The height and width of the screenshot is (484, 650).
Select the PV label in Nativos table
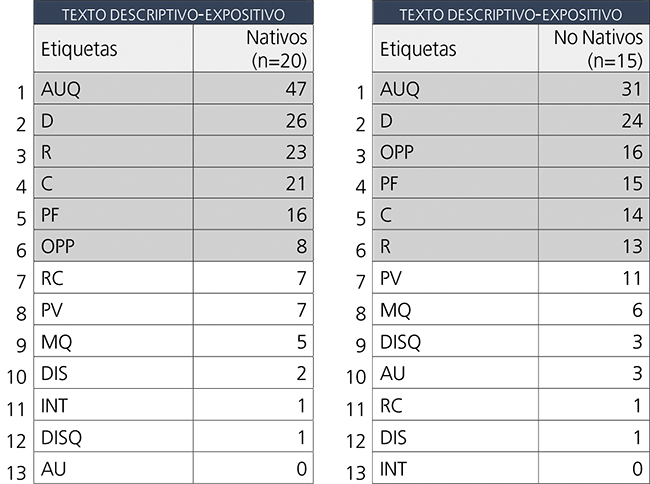tap(54, 310)
